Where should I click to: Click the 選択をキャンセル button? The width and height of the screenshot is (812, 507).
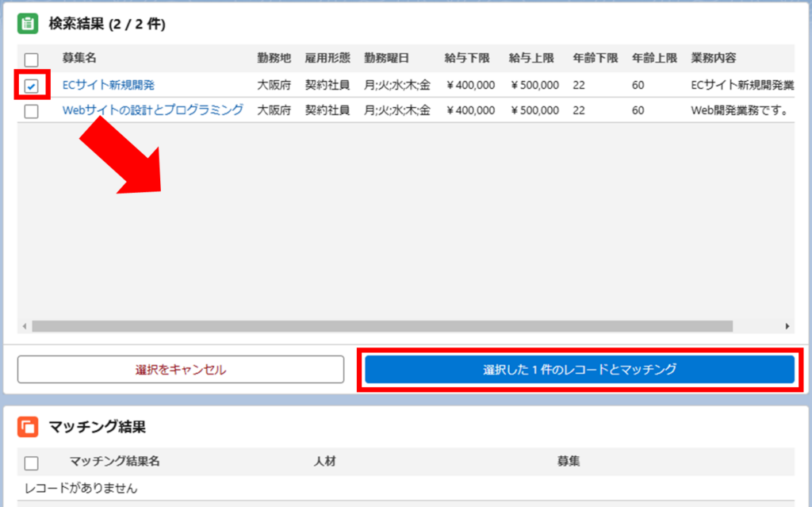(181, 370)
